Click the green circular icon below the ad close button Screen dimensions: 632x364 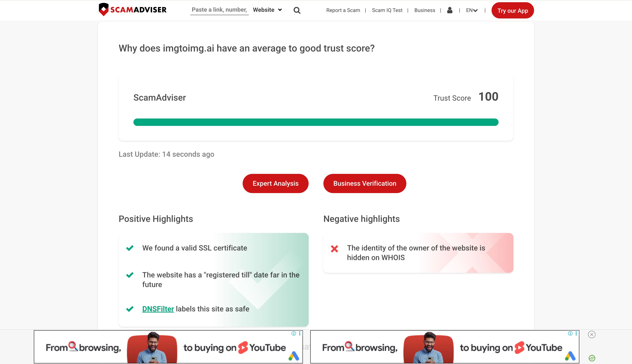tap(592, 358)
